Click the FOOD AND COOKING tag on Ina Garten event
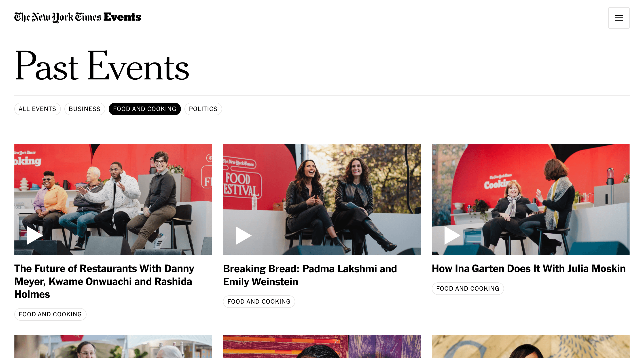This screenshot has width=644, height=358. [467, 288]
